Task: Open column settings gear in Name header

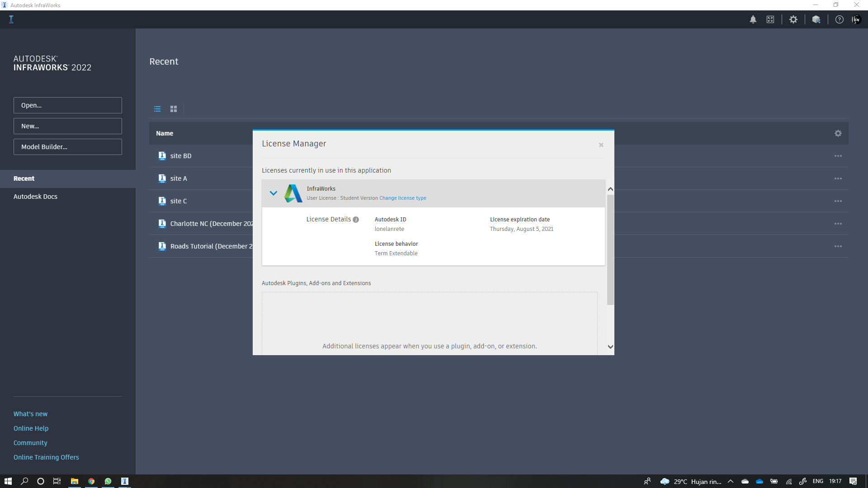Action: (838, 133)
